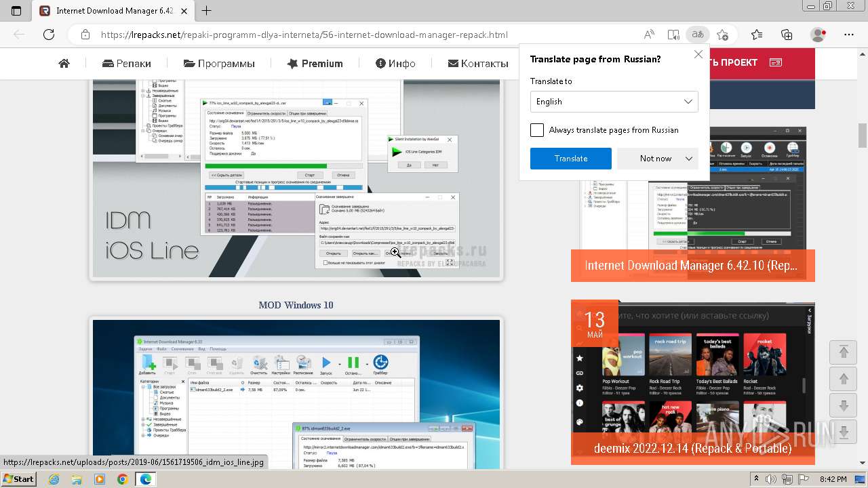Enter Immersive Reader from the address bar

pos(673,35)
